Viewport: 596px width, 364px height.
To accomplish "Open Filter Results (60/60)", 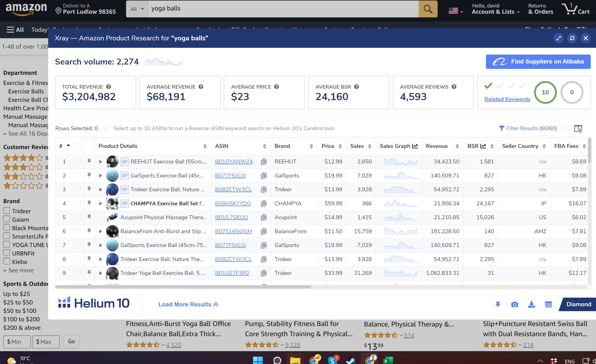I will click(x=528, y=129).
